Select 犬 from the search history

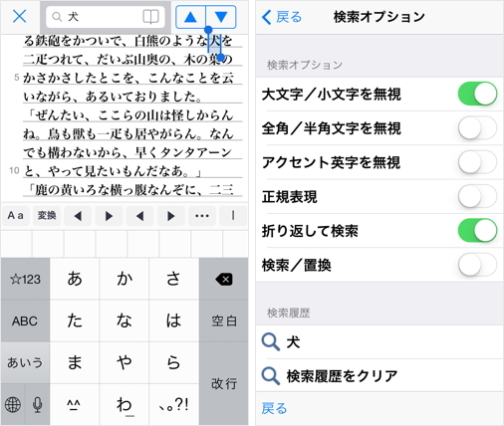pyautogui.click(x=379, y=341)
